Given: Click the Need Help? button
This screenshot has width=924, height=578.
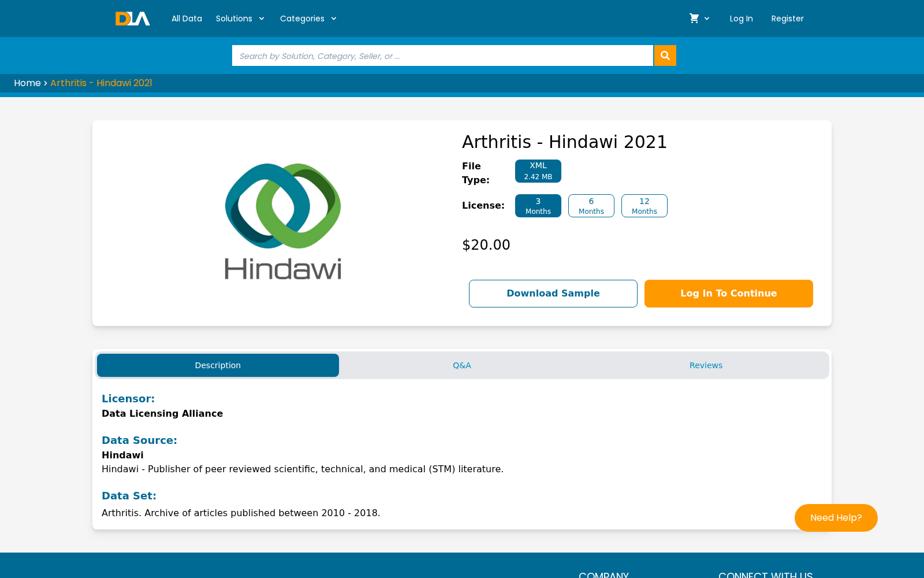Looking at the screenshot, I should click(x=836, y=518).
